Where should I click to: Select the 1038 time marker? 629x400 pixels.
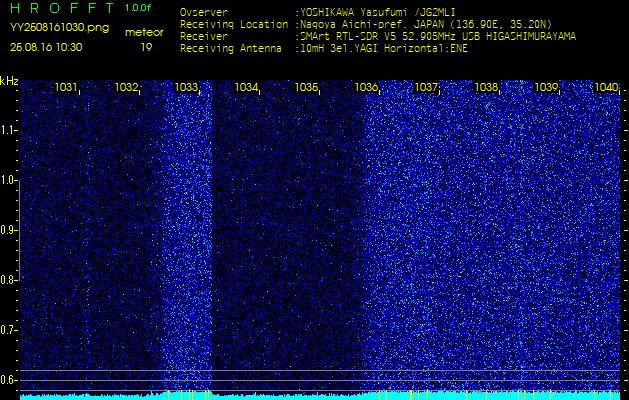click(486, 87)
